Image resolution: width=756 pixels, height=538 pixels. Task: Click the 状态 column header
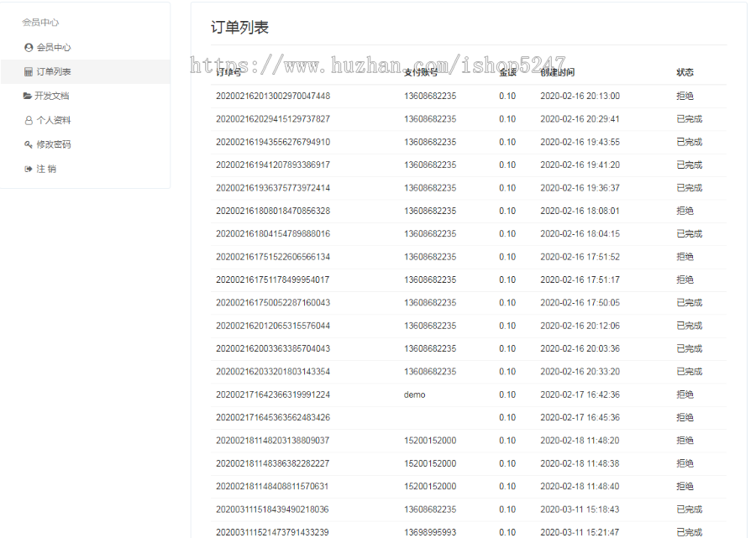(x=685, y=72)
